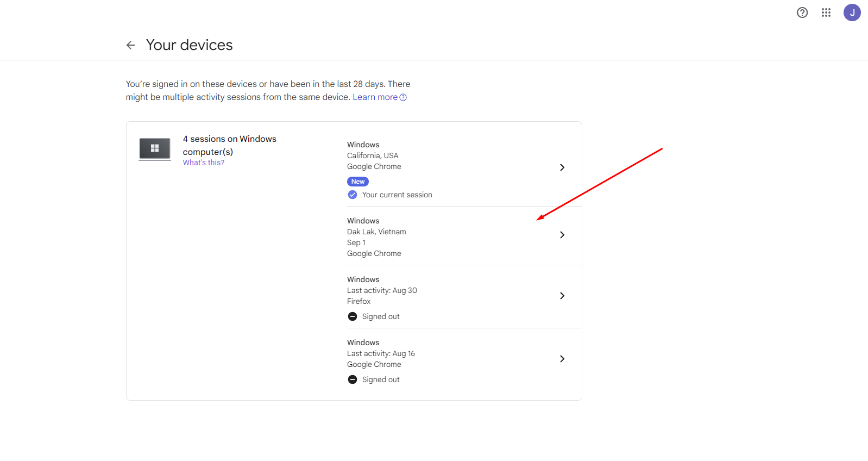
Task: Click the Learn more help icon
Action: pyautogui.click(x=403, y=97)
